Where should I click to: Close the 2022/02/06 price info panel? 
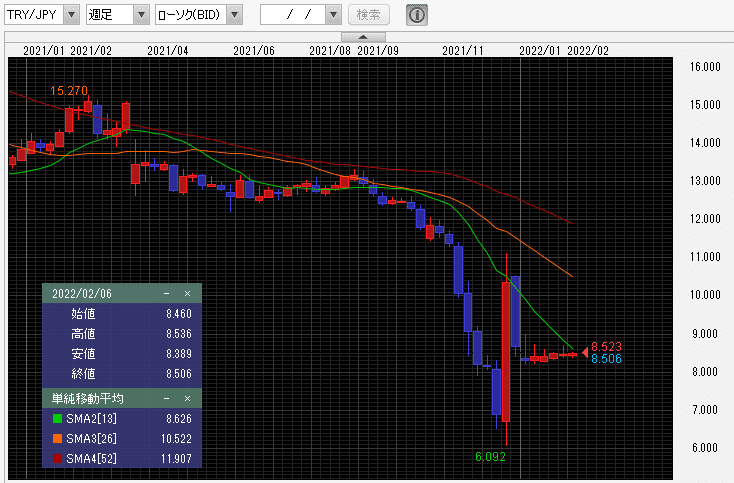click(x=187, y=293)
